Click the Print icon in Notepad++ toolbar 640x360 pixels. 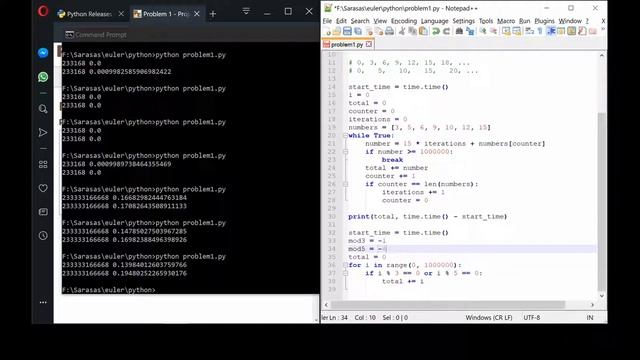click(x=389, y=31)
